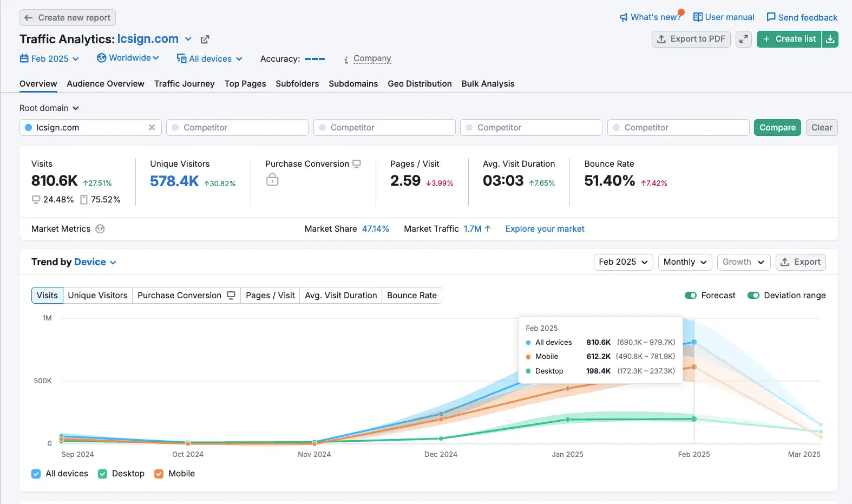The height and width of the screenshot is (504, 852).
Task: Click Export to PDF button
Action: tap(691, 39)
